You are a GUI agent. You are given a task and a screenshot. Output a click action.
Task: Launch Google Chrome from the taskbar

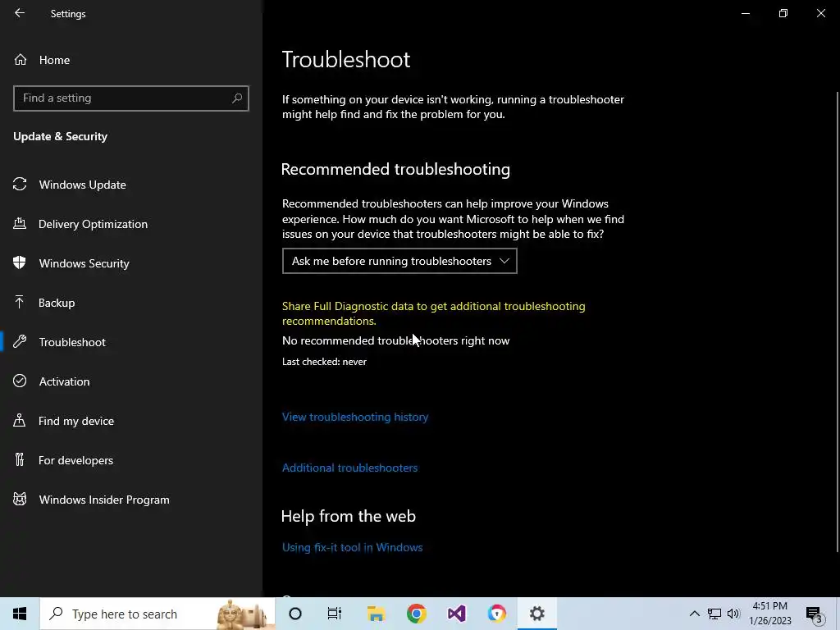(416, 614)
